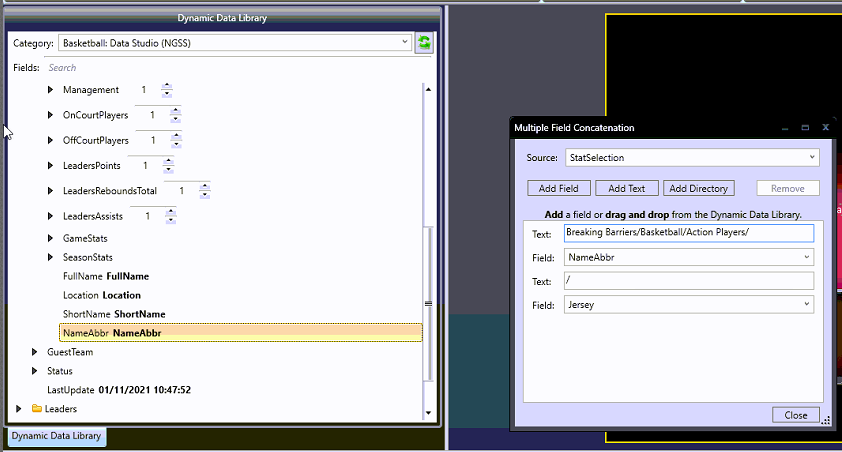Expand the GameStats tree node
The width and height of the screenshot is (842, 452).
pos(51,239)
